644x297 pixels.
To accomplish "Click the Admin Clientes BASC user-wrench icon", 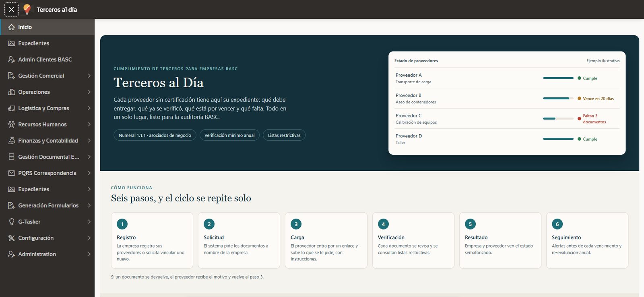I will tap(12, 59).
